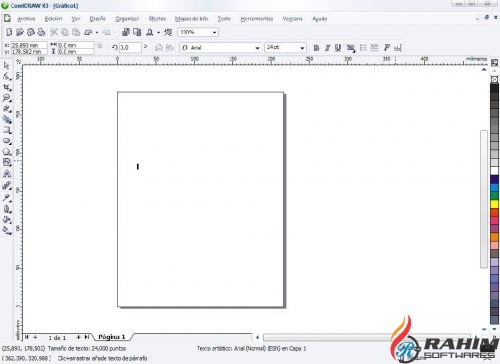Click the rotation angle input field
Screen dimensions: 500x364
coord(130,48)
